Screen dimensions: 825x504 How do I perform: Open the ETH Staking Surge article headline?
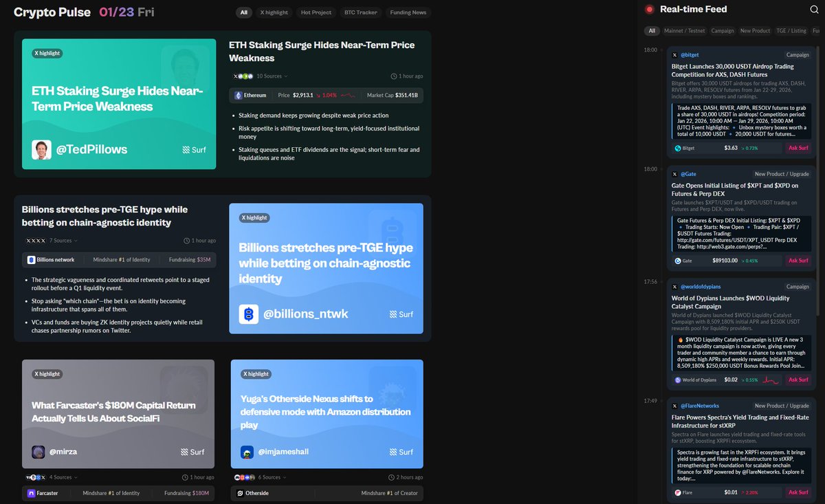pyautogui.click(x=322, y=52)
